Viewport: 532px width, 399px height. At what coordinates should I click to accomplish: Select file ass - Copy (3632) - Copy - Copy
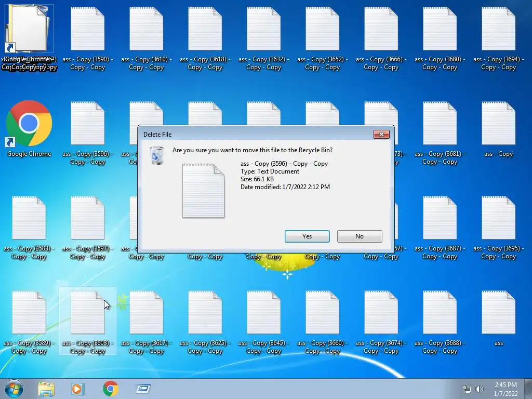click(263, 38)
